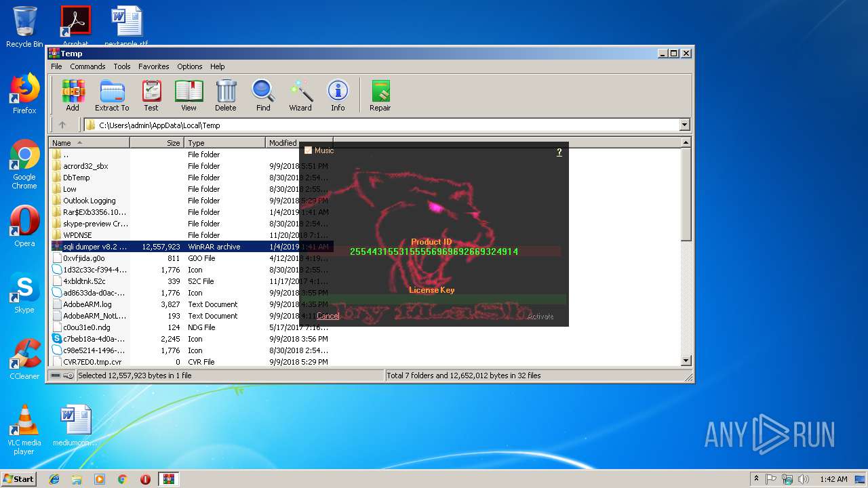
Task: Select the c0ou31e0.ndg file
Action: tap(86, 327)
